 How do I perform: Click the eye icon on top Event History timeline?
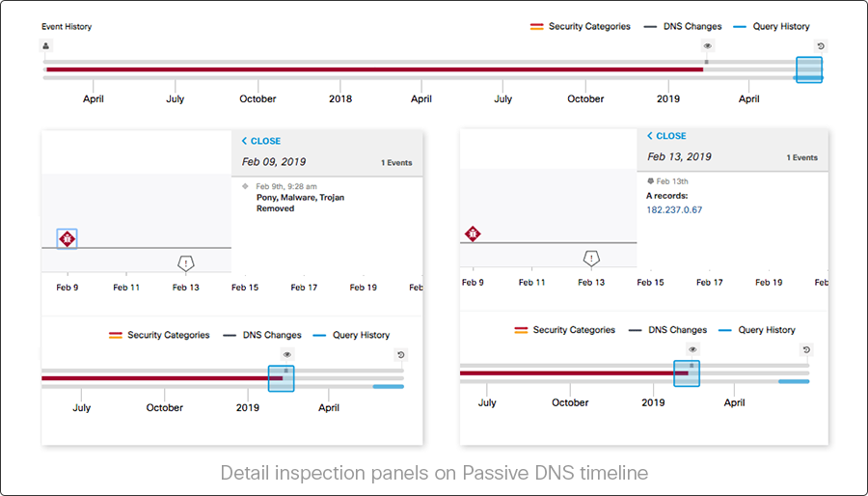click(708, 46)
